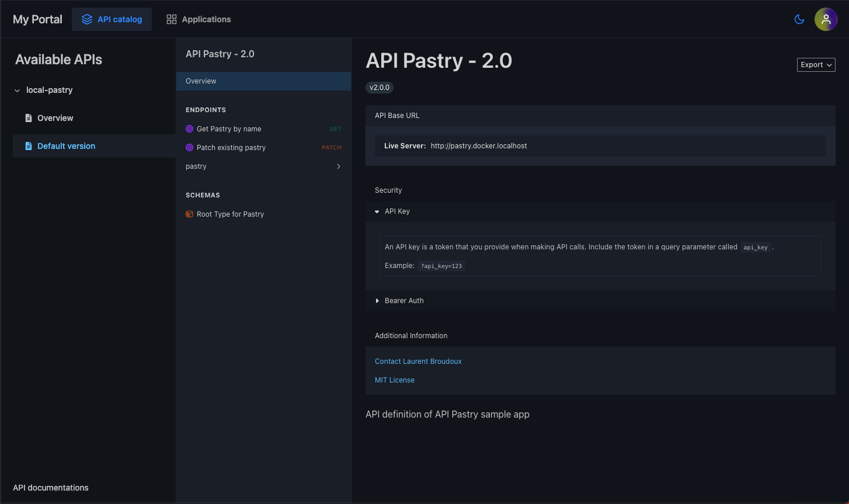Click the Overview document icon in sidebar
The image size is (849, 504).
pos(28,117)
